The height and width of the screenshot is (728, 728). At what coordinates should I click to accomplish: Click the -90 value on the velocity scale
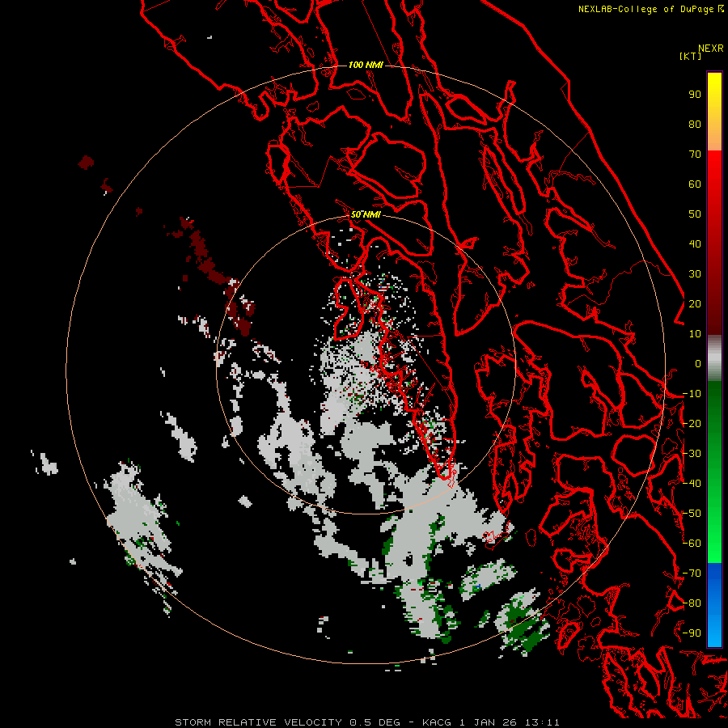692,633
